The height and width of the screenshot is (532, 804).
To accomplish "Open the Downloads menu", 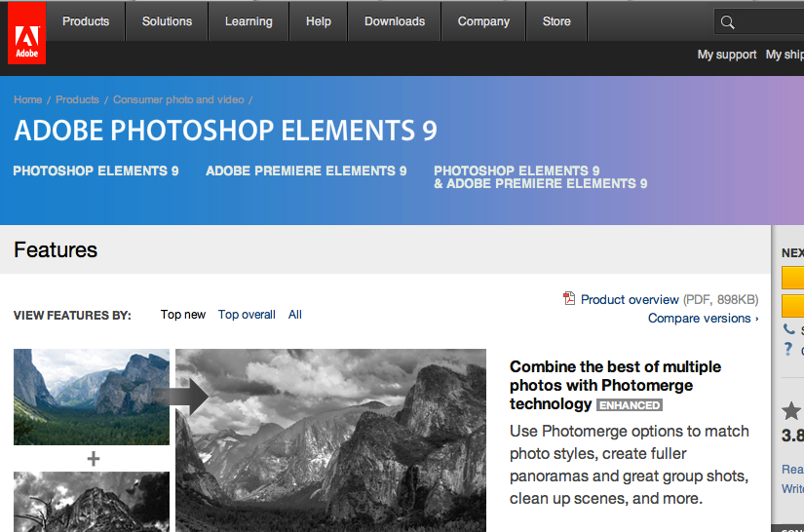I will tap(395, 21).
